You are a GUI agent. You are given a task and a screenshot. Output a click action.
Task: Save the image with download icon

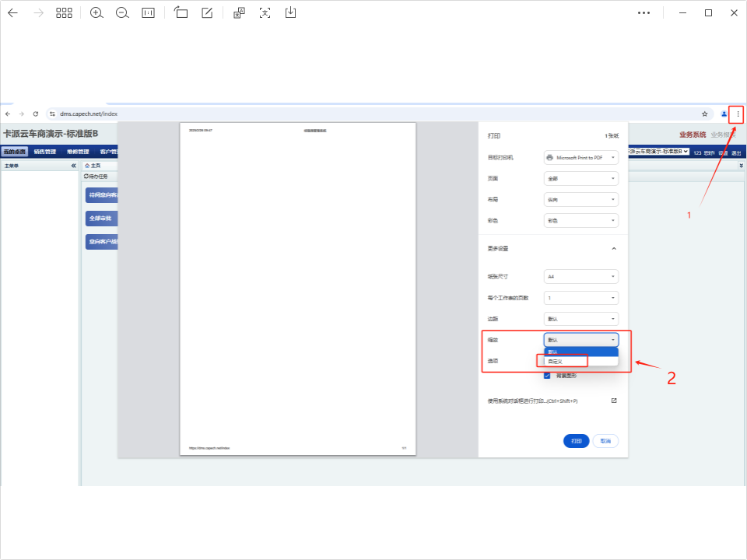tap(290, 13)
